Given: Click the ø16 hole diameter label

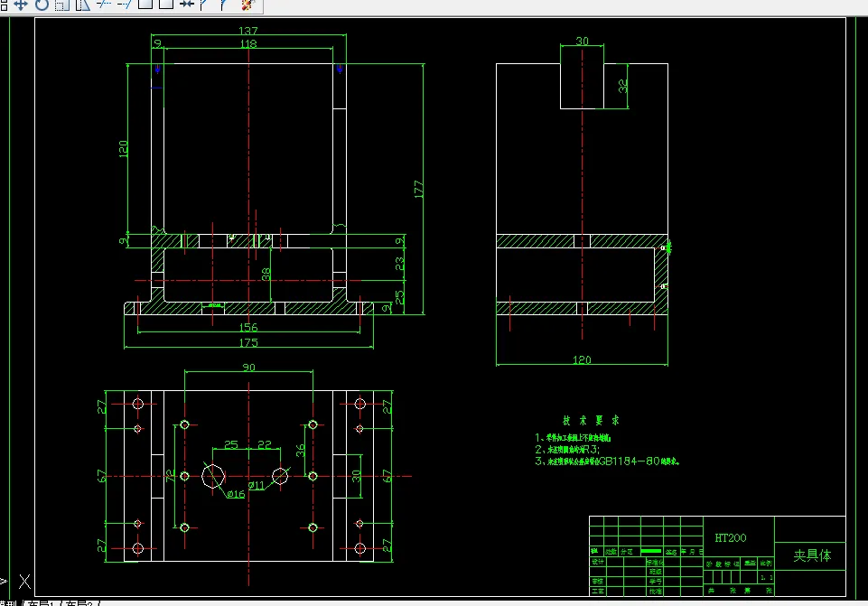Looking at the screenshot, I should point(236,494).
